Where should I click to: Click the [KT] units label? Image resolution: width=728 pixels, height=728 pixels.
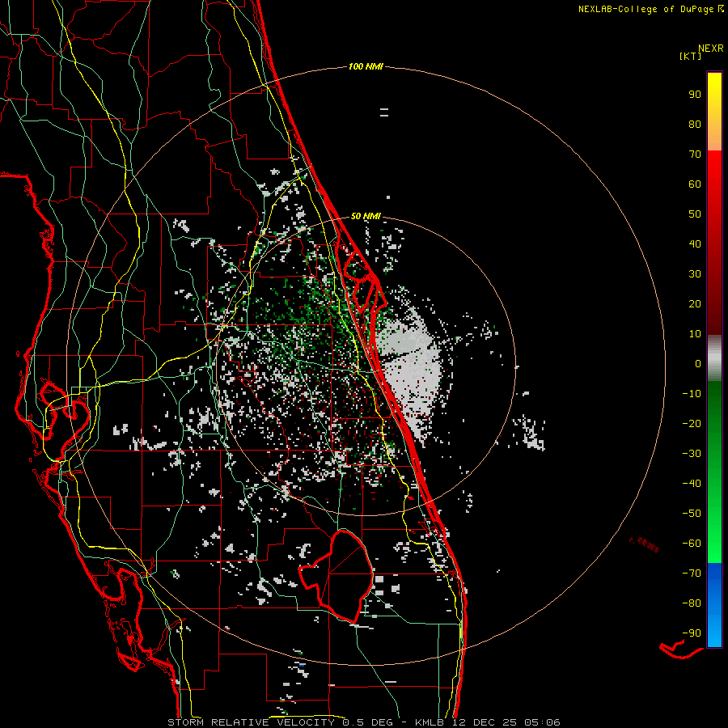pos(691,56)
